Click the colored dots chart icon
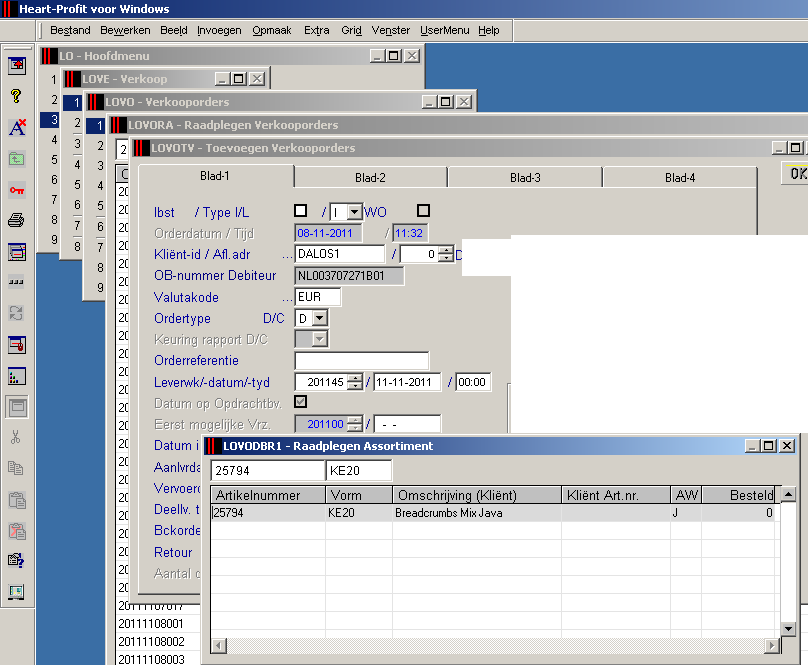Screen dimensions: 808x665 16,376
